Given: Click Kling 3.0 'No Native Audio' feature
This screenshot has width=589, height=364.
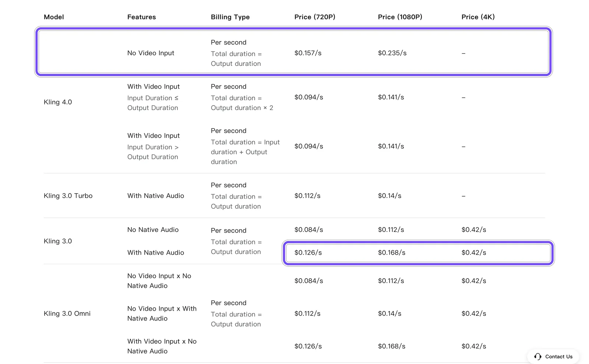Looking at the screenshot, I should pyautogui.click(x=153, y=230).
